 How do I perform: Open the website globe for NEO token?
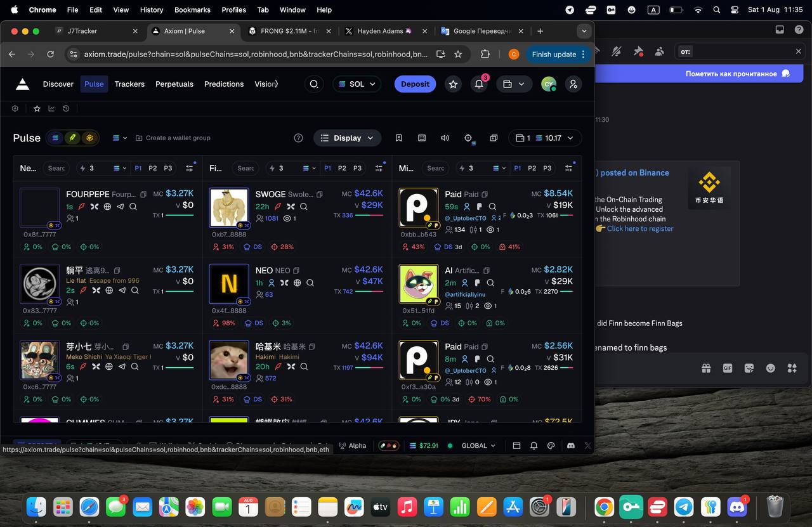pyautogui.click(x=297, y=283)
